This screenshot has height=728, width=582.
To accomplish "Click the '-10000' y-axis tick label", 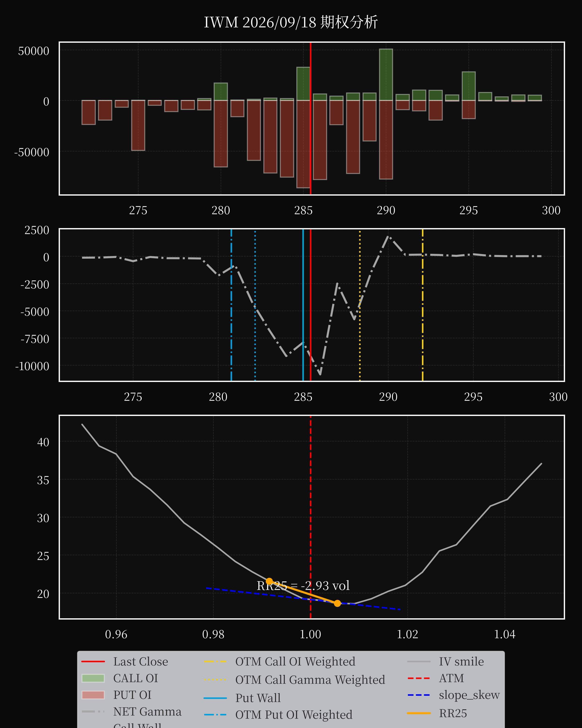I will (x=32, y=366).
